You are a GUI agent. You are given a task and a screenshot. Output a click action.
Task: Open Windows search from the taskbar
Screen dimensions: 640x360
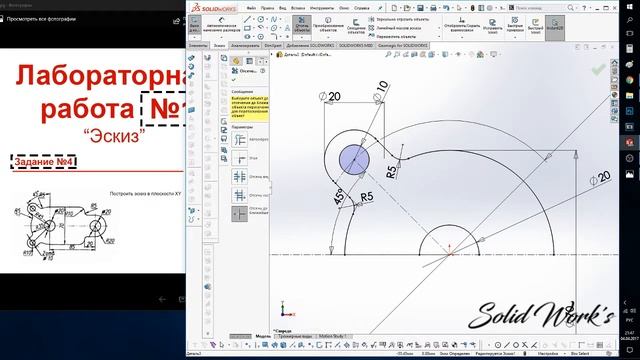(x=629, y=20)
